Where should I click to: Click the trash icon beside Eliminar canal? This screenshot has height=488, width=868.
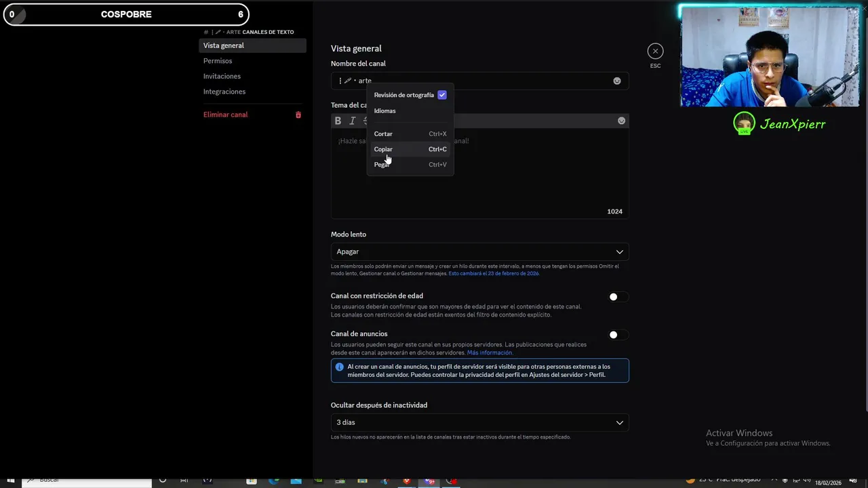[x=298, y=115]
